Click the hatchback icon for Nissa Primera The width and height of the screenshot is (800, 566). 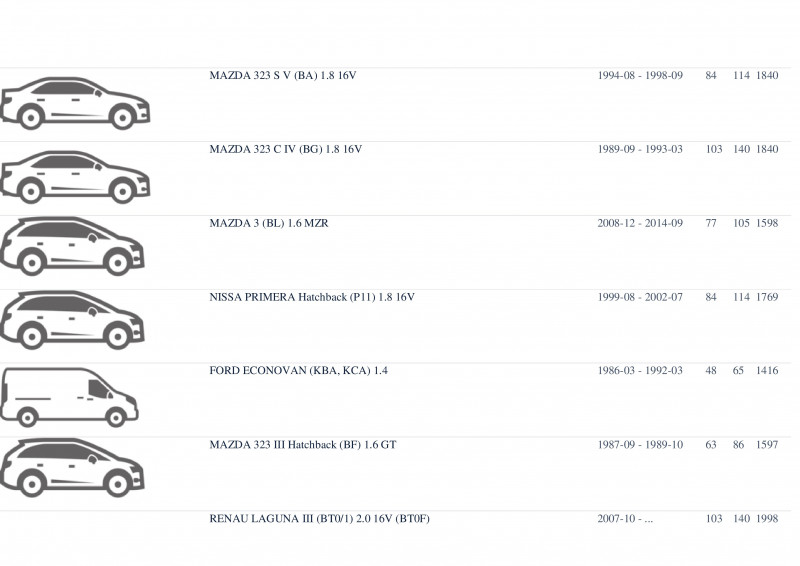coord(72,321)
